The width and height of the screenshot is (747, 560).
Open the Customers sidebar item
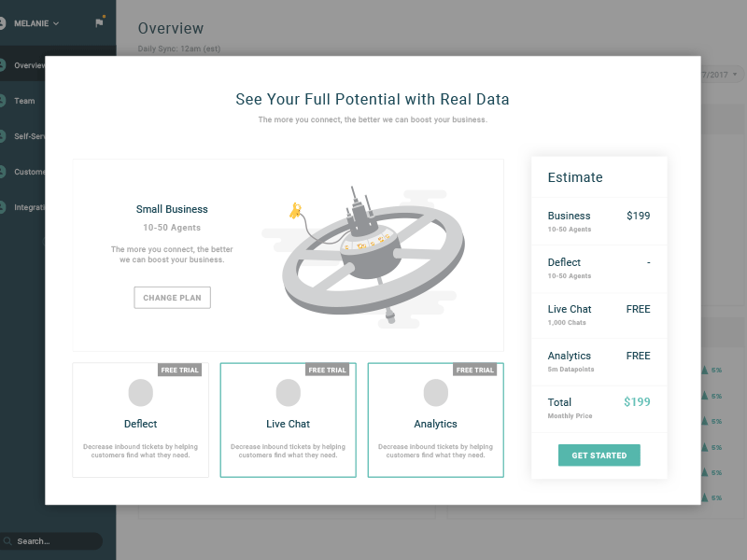click(x=30, y=172)
